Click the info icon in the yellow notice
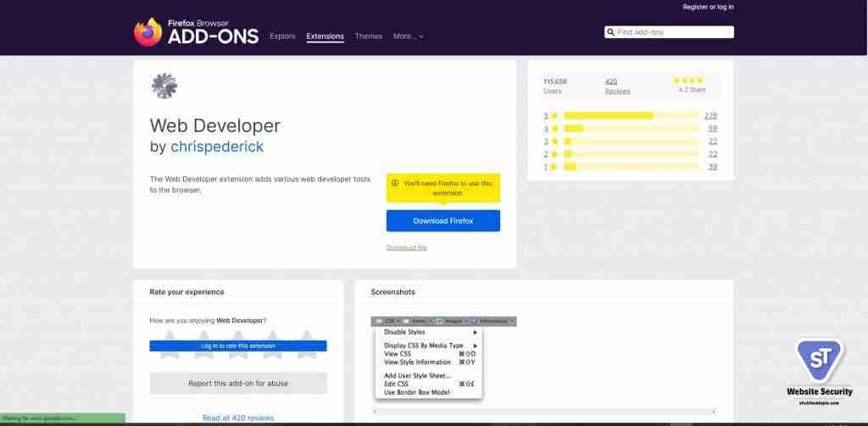 (x=395, y=183)
